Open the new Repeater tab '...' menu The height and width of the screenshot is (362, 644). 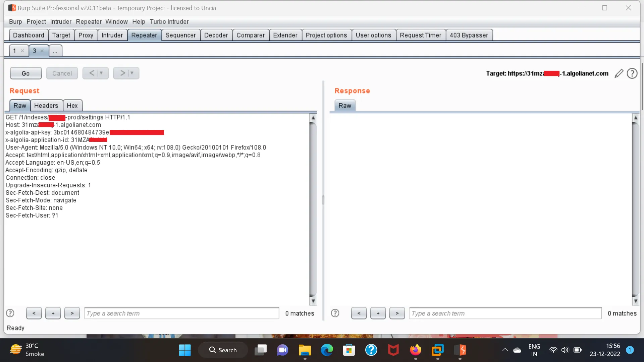(x=55, y=51)
